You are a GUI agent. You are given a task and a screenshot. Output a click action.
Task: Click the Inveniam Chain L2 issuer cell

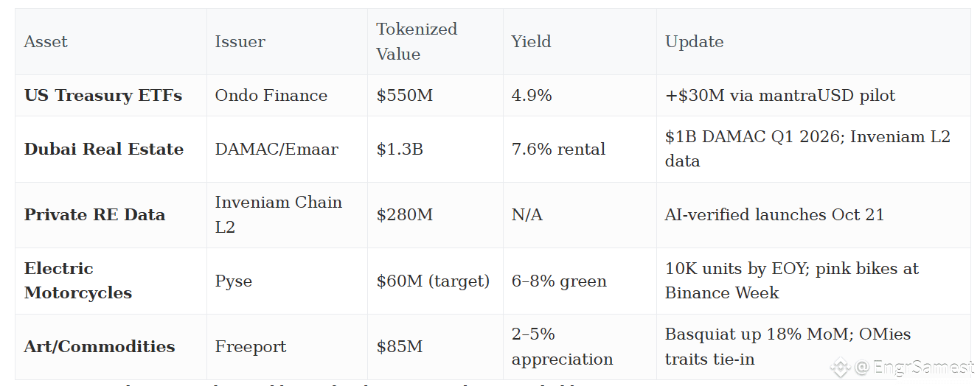point(278,215)
